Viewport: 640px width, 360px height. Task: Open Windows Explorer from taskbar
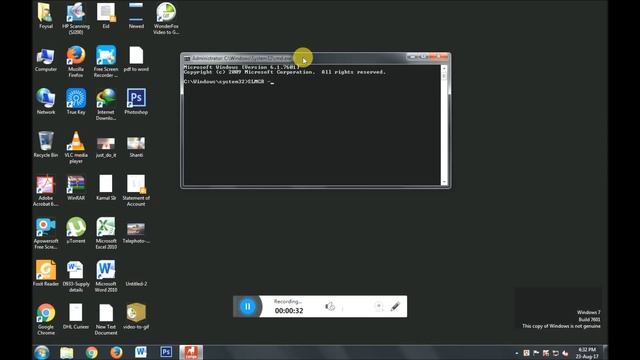pyautogui.click(x=67, y=352)
